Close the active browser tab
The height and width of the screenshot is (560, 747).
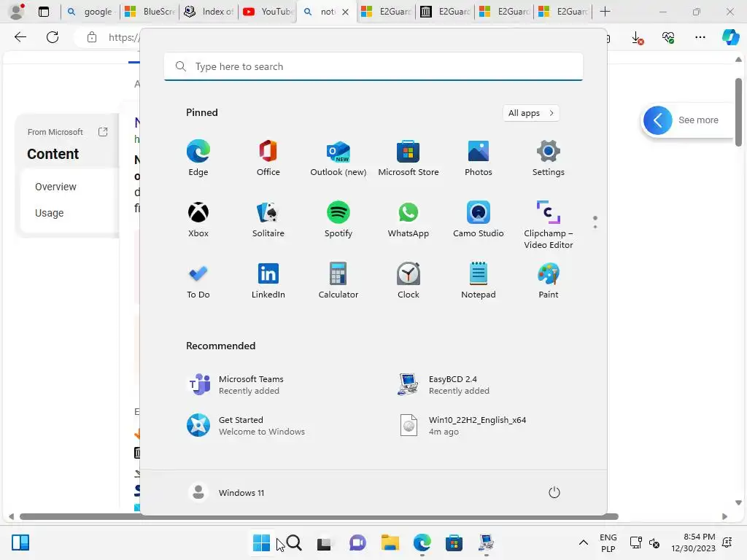tap(345, 12)
